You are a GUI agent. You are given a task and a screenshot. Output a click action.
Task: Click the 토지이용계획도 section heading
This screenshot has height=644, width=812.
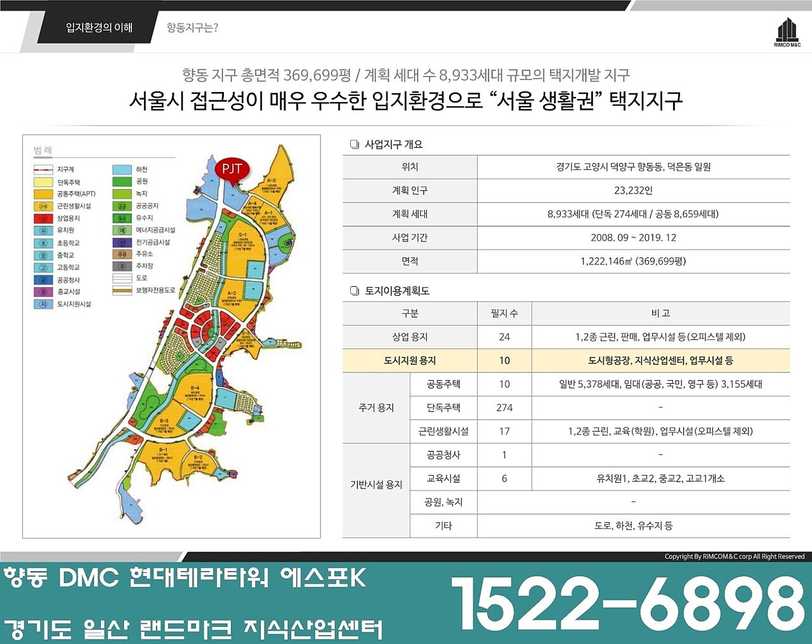(x=397, y=291)
